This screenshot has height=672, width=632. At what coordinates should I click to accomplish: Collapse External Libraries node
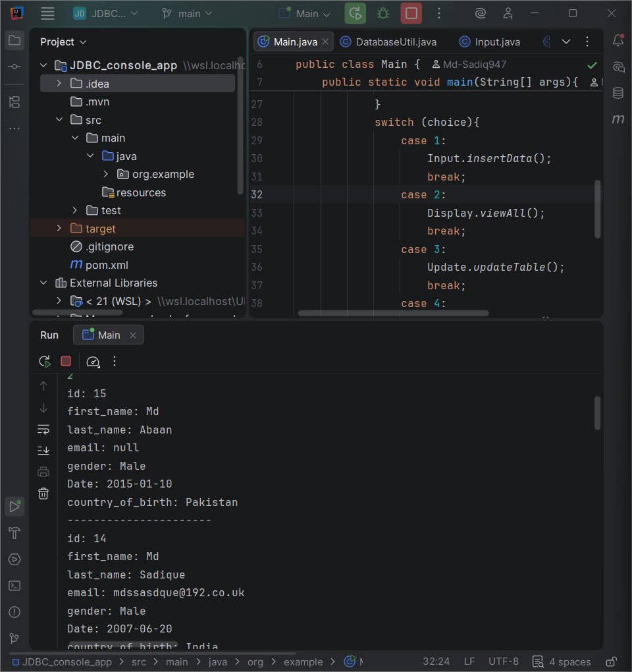(43, 283)
